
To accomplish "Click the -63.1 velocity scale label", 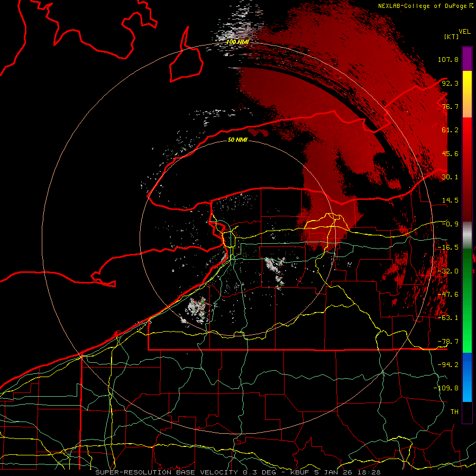I will [x=448, y=318].
